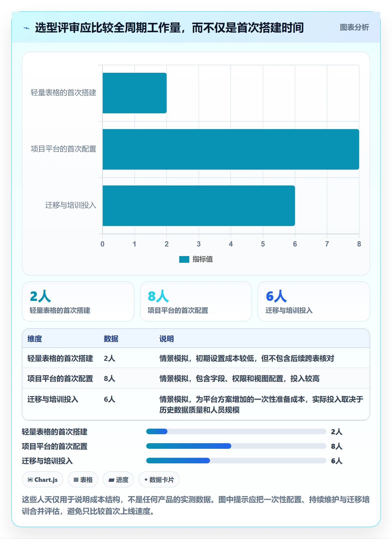Click the chart bar for 项目平台的首次配置
The image size is (392, 539).
[x=231, y=149]
